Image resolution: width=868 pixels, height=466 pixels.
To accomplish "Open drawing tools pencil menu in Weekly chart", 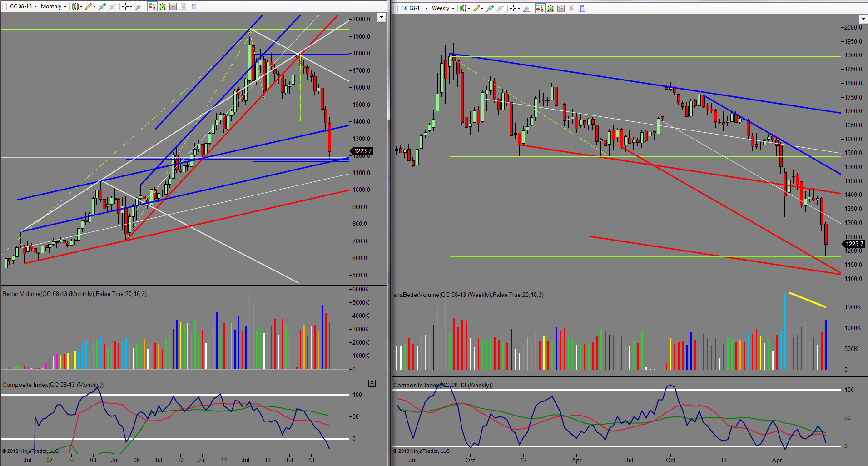I will pos(478,8).
